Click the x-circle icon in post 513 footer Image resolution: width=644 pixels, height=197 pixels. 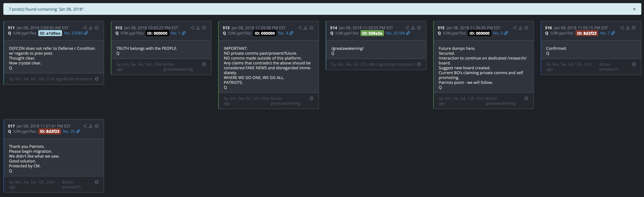click(311, 98)
